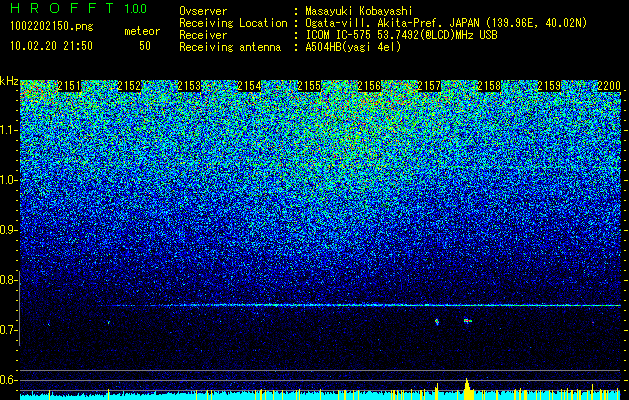Screen dimensions: 629x400
Task: Select the ICOM IC-575 receiver details
Action: 401,35
